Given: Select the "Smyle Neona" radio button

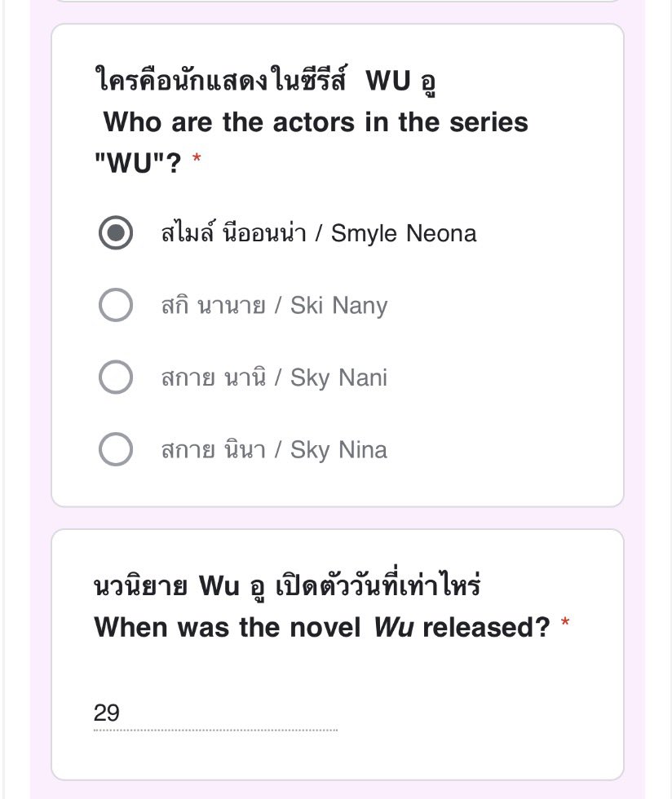Looking at the screenshot, I should click(116, 234).
